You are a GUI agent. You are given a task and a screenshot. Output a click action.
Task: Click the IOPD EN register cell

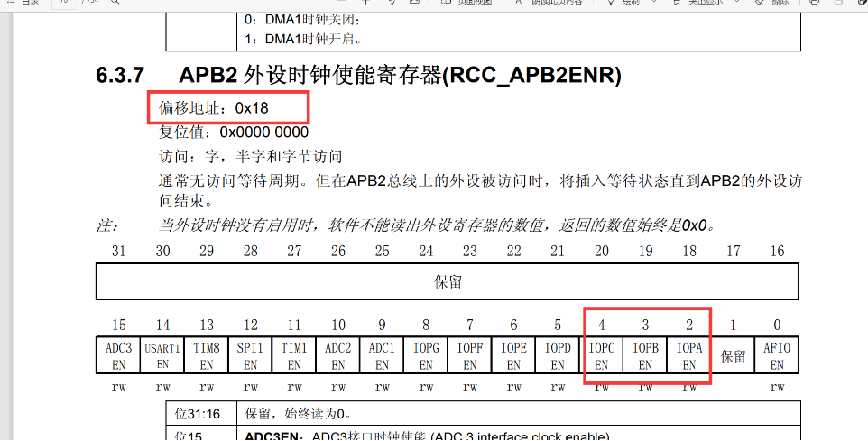[558, 356]
